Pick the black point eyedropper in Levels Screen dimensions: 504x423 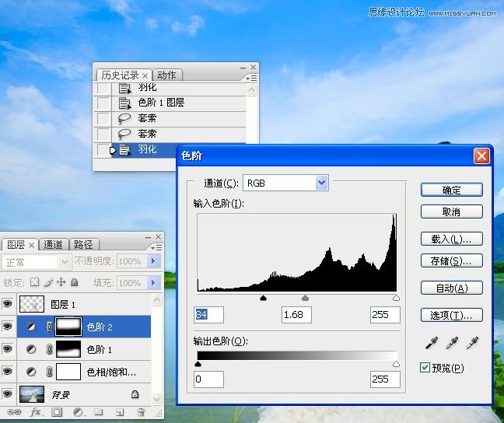432,343
